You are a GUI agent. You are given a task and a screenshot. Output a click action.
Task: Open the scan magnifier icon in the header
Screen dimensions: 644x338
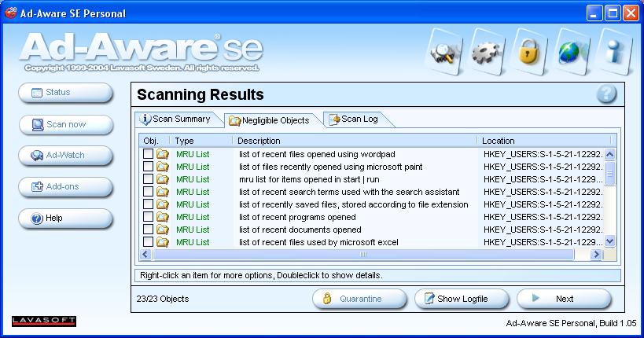443,52
